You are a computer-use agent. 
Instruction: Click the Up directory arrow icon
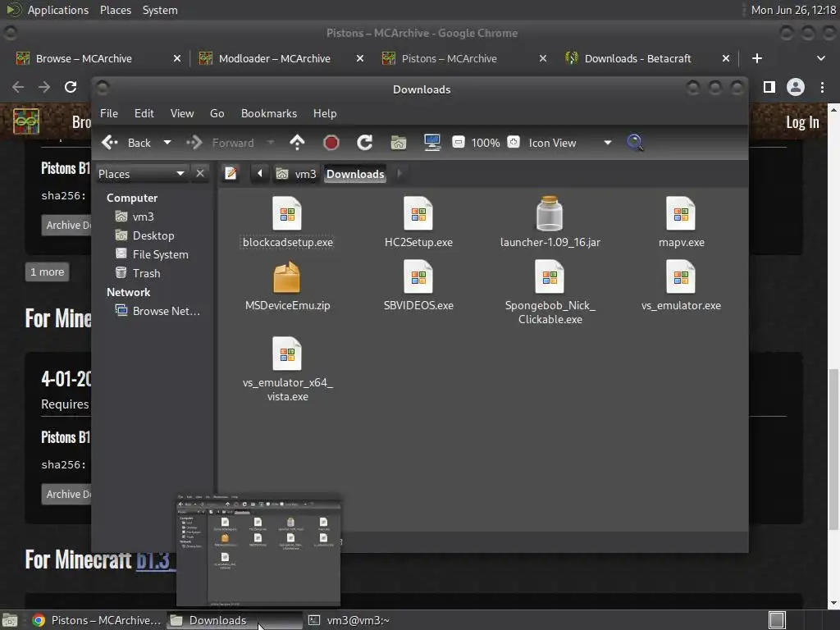point(297,143)
